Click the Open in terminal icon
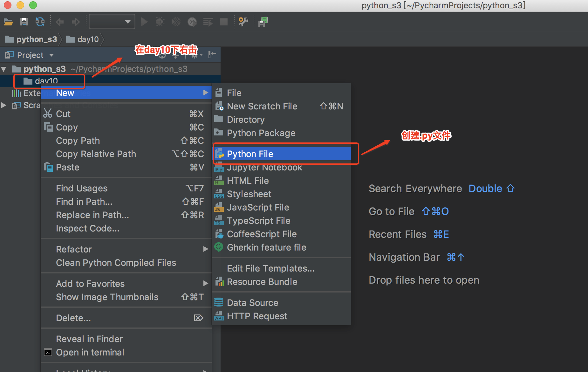This screenshot has width=588, height=372. pyautogui.click(x=48, y=352)
